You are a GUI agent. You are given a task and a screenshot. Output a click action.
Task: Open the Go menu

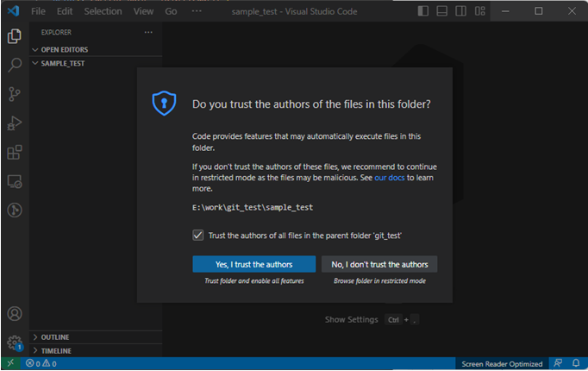click(171, 11)
